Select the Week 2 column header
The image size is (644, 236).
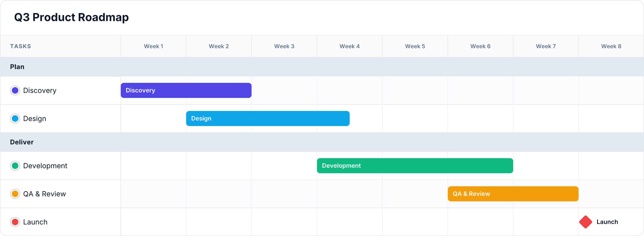[219, 46]
